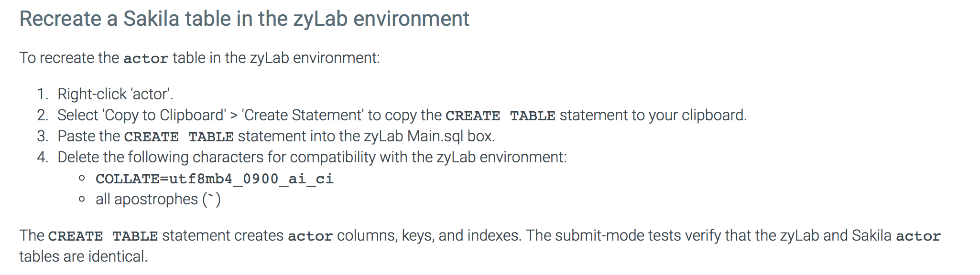This screenshot has width=980, height=275.
Task: Click the "Right-click 'actor'" step text
Action: [115, 94]
